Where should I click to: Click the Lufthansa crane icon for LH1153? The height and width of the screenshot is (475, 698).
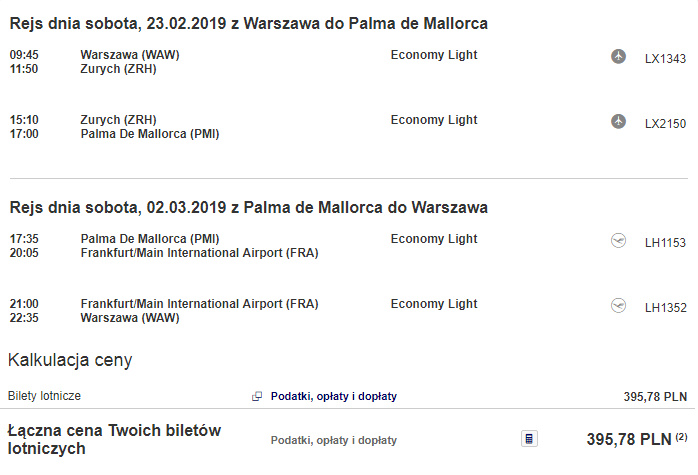[618, 241]
